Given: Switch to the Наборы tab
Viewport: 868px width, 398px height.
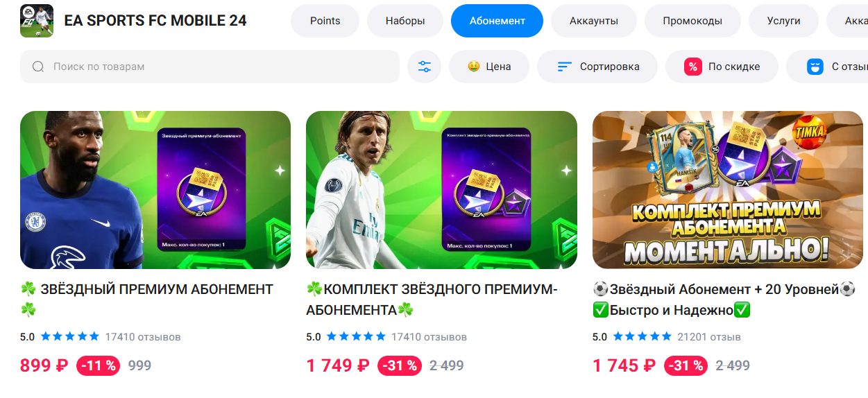Looking at the screenshot, I should coord(405,21).
